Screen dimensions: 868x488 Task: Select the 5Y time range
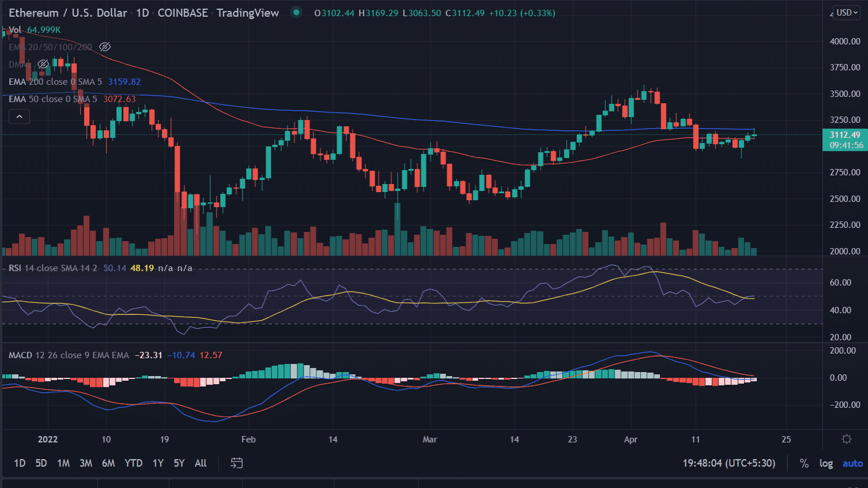pyautogui.click(x=179, y=463)
